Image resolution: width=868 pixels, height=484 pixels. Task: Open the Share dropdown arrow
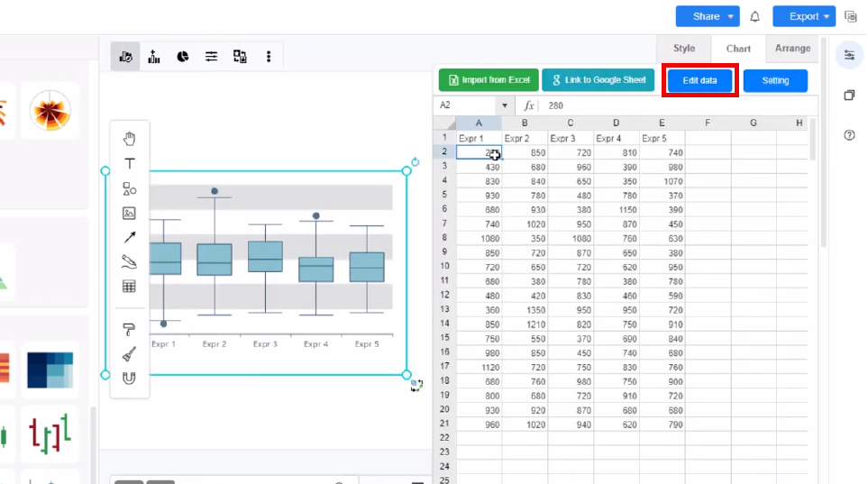tap(731, 16)
